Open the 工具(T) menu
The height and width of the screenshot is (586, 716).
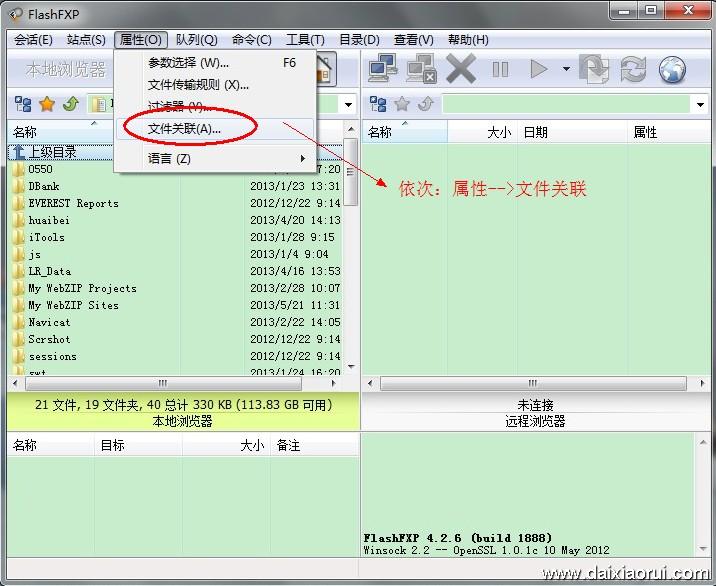[x=305, y=40]
